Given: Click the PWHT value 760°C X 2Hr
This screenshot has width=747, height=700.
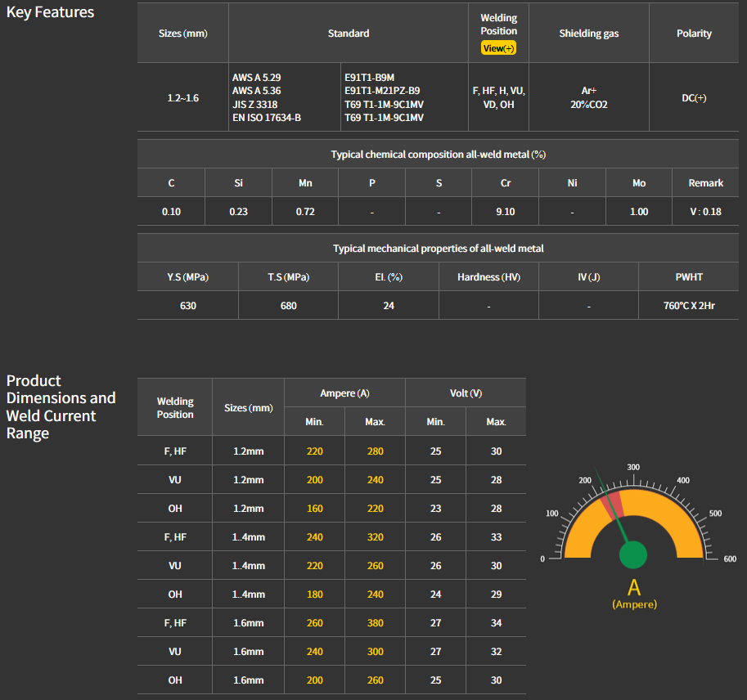Looking at the screenshot, I should (x=688, y=306).
